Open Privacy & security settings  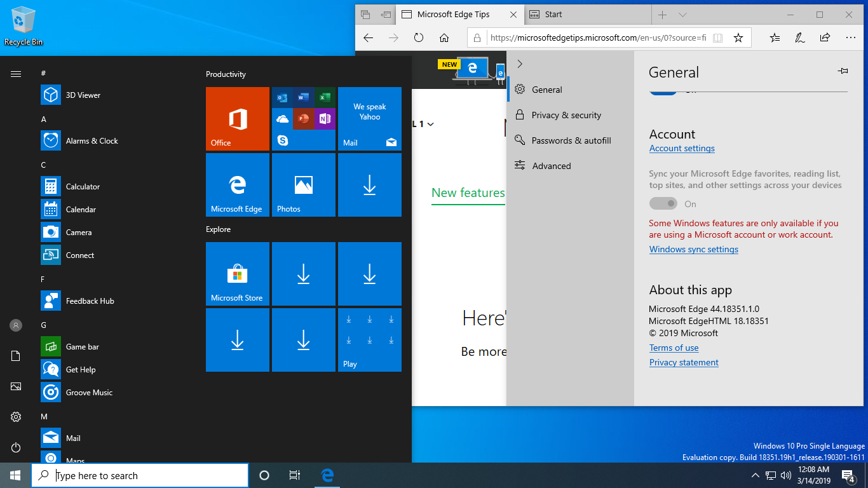click(x=571, y=115)
